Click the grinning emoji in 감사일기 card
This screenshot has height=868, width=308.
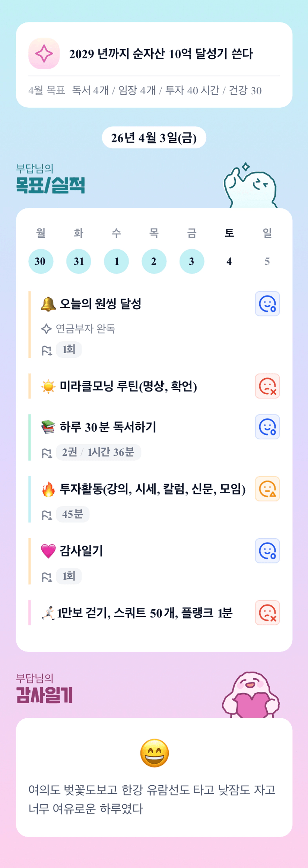click(154, 753)
